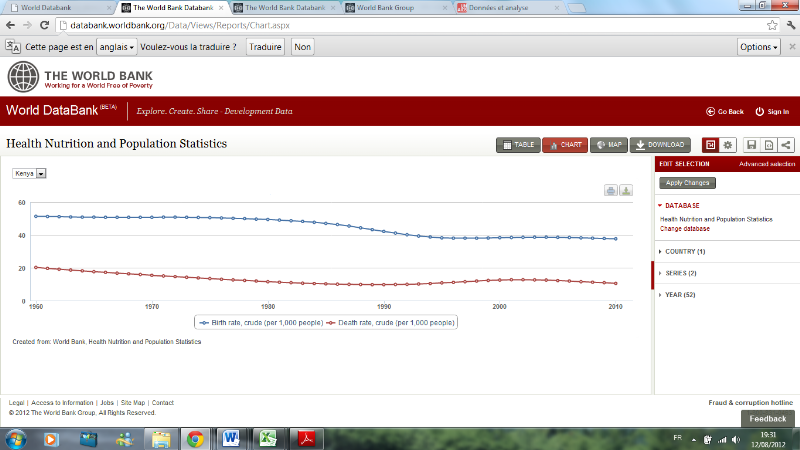Open the Windows Start menu
The height and width of the screenshot is (450, 800).
click(x=15, y=439)
